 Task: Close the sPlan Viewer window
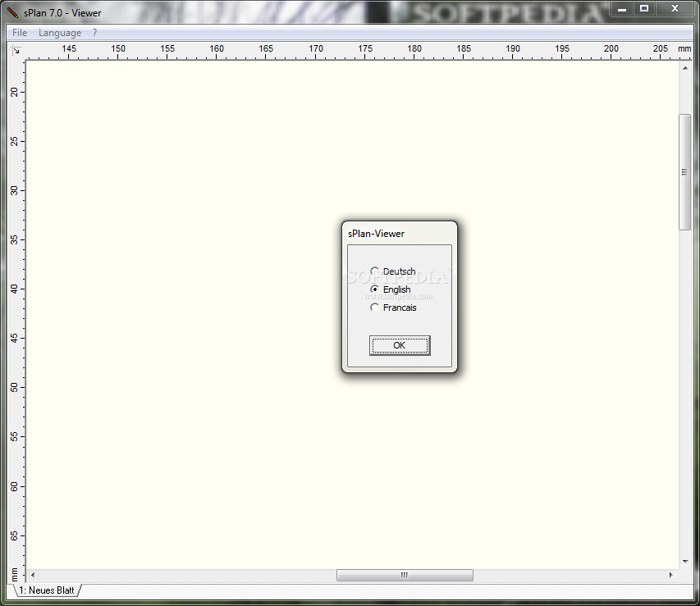pyautogui.click(x=675, y=8)
